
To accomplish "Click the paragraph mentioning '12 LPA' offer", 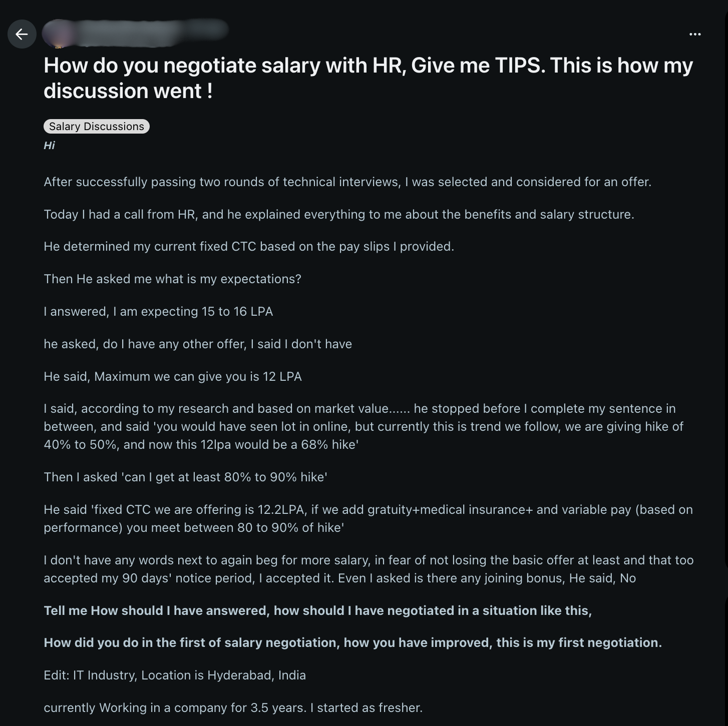I will (x=173, y=376).
